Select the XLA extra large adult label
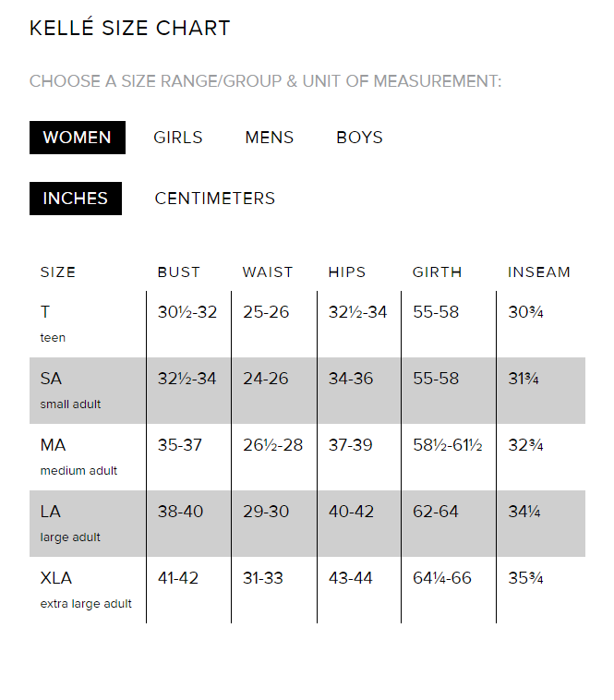The height and width of the screenshot is (700, 614). click(x=85, y=589)
